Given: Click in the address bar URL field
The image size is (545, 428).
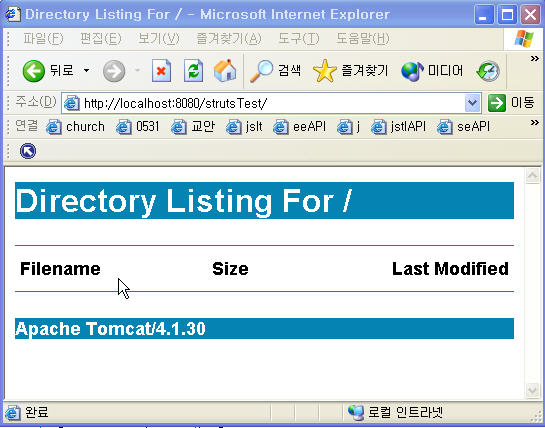Looking at the screenshot, I should pyautogui.click(x=271, y=103).
